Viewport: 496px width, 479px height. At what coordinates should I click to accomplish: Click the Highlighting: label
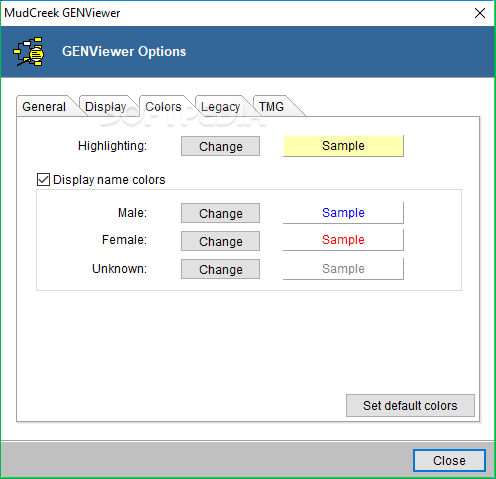pos(112,146)
